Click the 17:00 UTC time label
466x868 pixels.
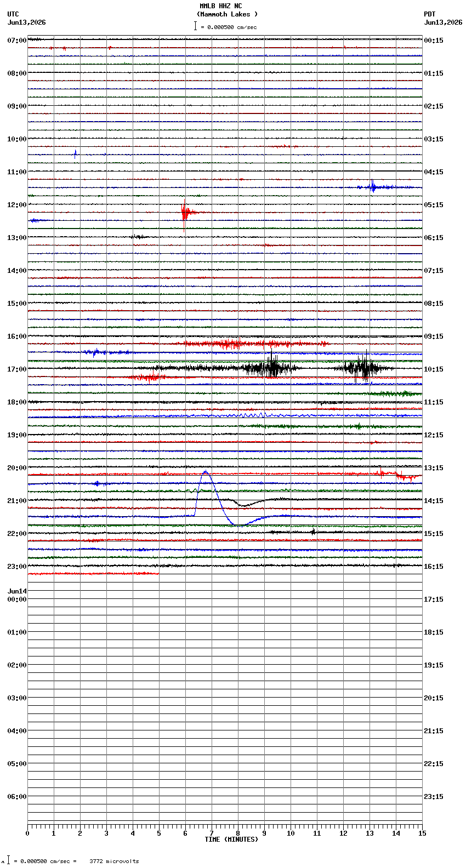click(17, 369)
